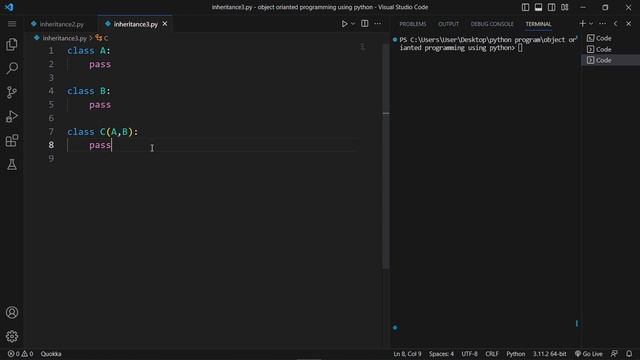Open the Run and Debug view
This screenshot has height=360, width=640.
tap(12, 116)
